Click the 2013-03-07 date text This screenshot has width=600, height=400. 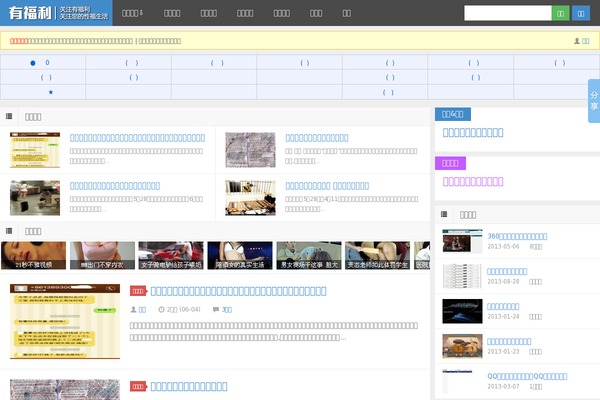503,387
